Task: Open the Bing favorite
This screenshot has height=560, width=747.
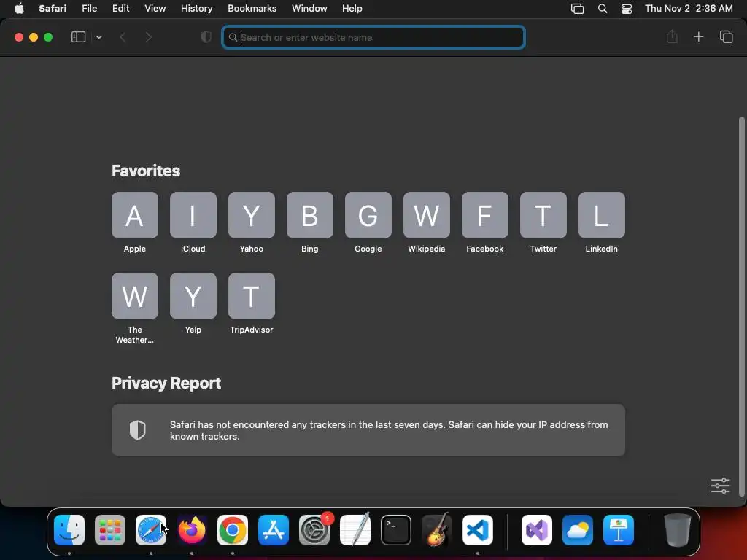Action: pos(309,215)
